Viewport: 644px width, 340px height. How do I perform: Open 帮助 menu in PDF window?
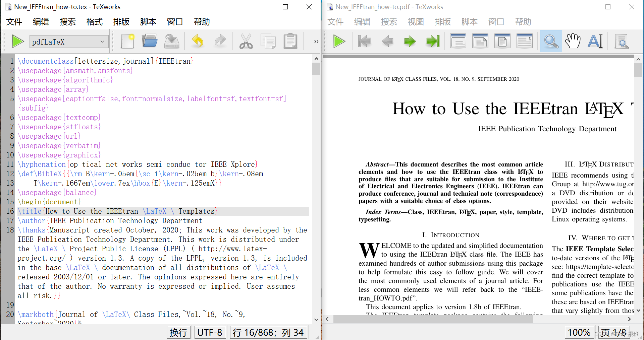523,22
